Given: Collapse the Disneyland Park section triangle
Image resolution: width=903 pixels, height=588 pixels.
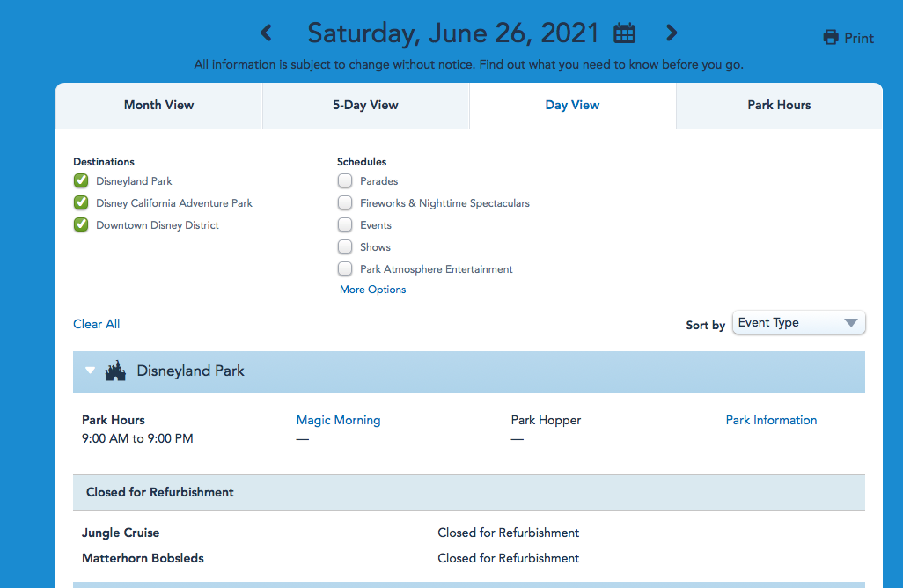Looking at the screenshot, I should (90, 371).
